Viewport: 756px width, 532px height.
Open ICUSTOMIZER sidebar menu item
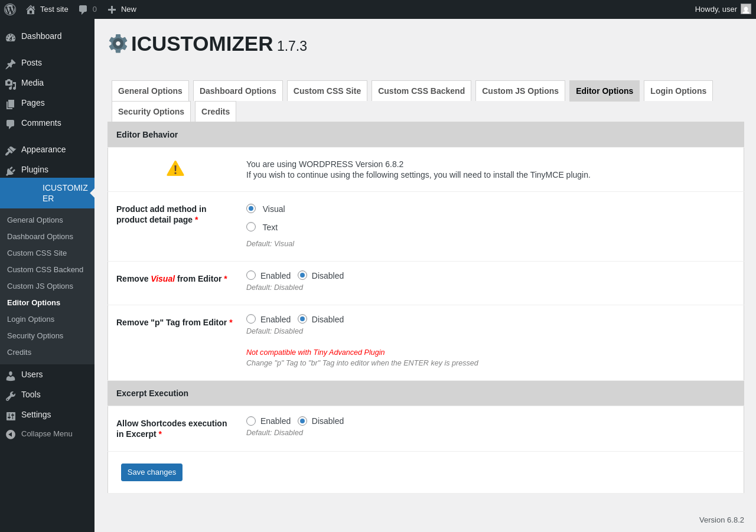47,193
